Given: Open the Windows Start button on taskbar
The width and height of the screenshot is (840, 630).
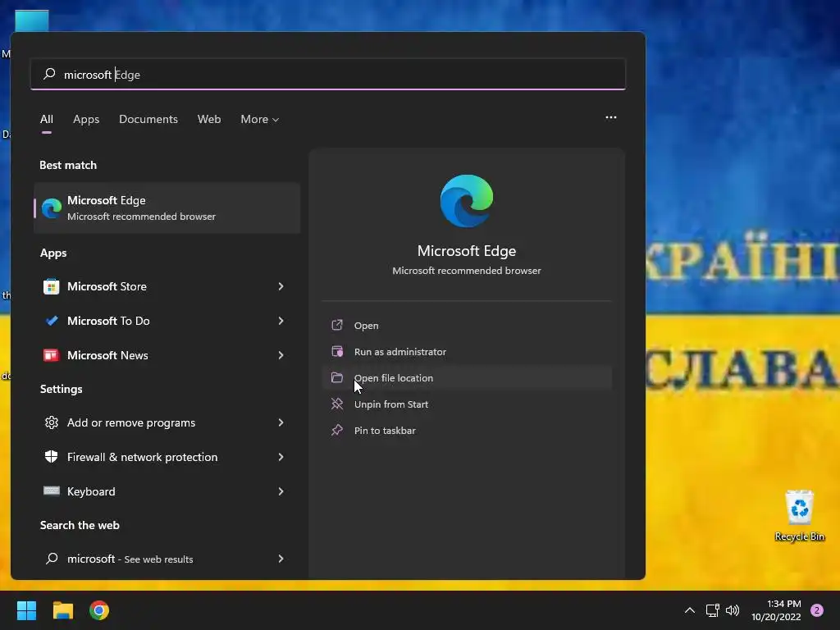Looking at the screenshot, I should point(26,610).
